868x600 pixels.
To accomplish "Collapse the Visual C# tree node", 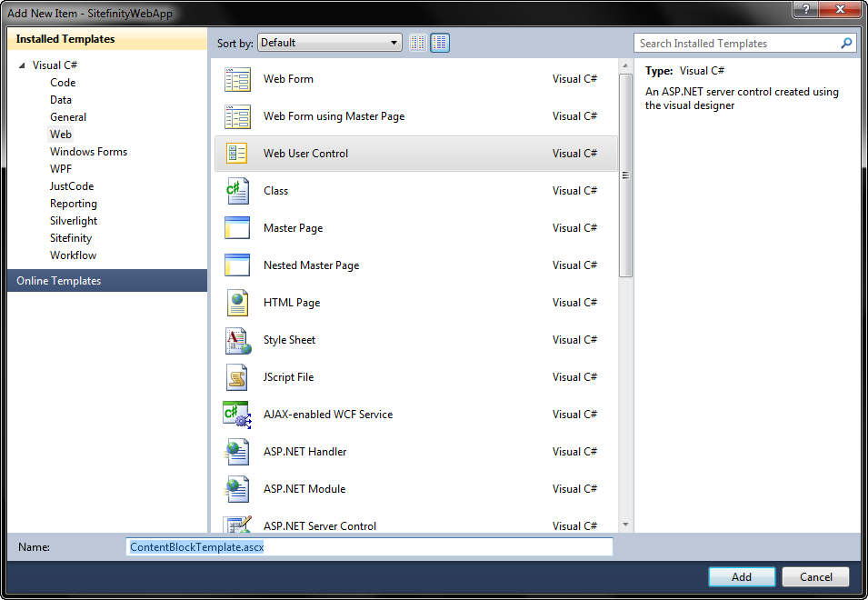I will tap(22, 65).
